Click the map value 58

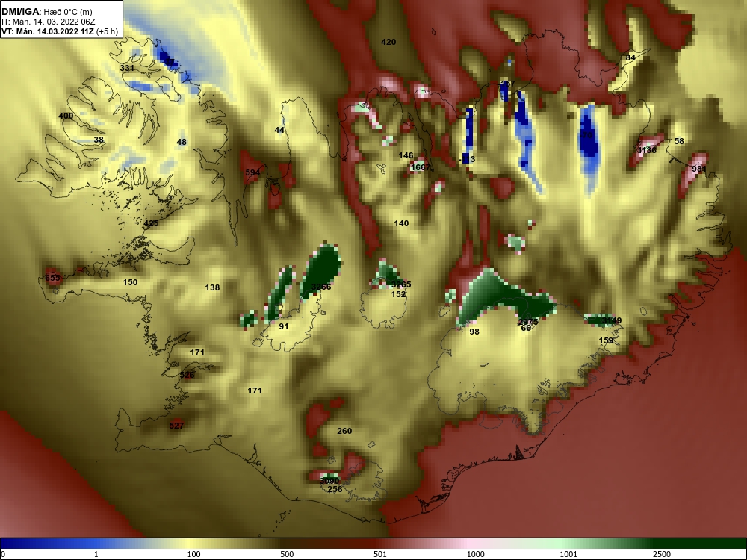[x=679, y=141]
